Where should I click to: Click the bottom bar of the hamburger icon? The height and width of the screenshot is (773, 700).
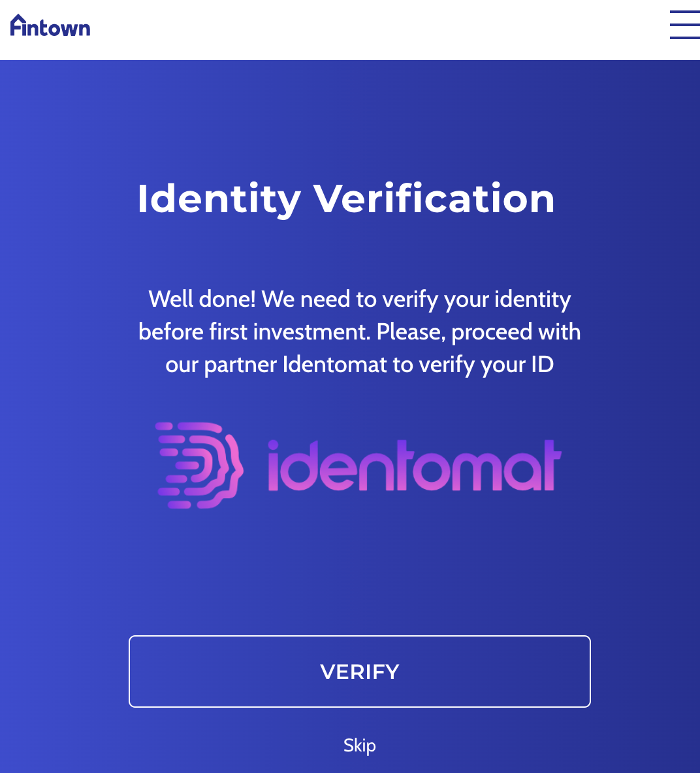tap(684, 37)
